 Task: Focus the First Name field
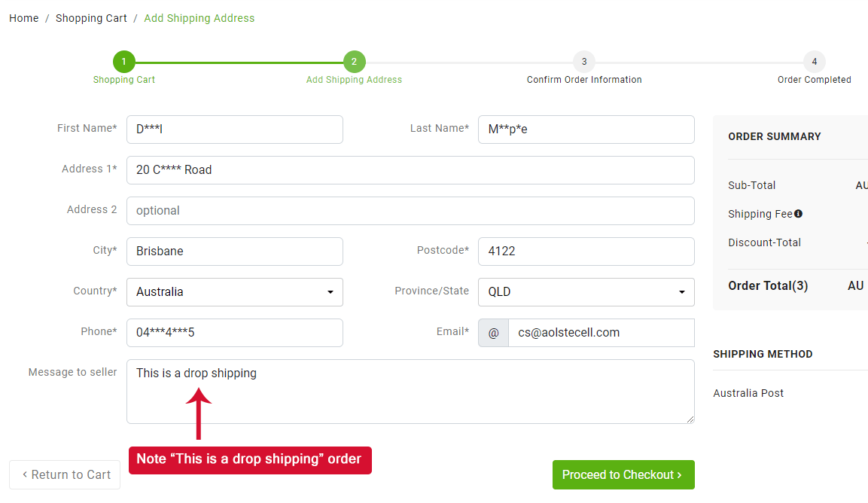coord(234,130)
